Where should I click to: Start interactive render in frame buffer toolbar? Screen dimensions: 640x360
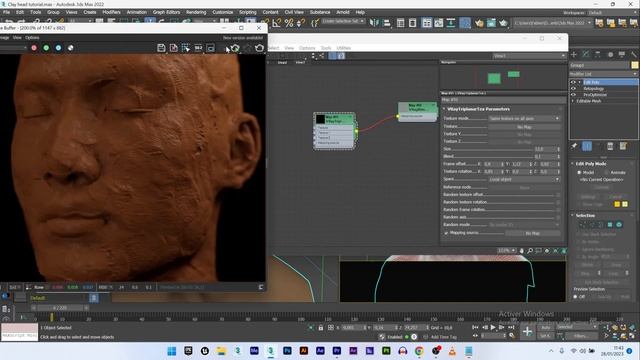235,48
